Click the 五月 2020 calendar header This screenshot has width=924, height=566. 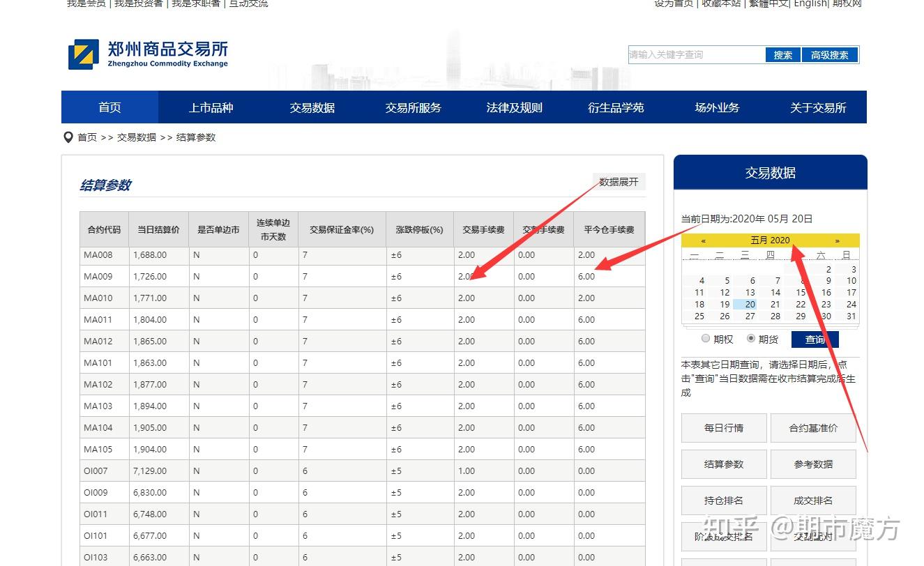770,240
